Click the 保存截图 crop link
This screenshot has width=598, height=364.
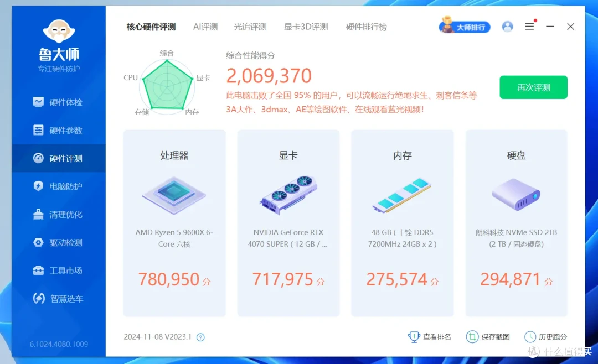[x=488, y=337]
